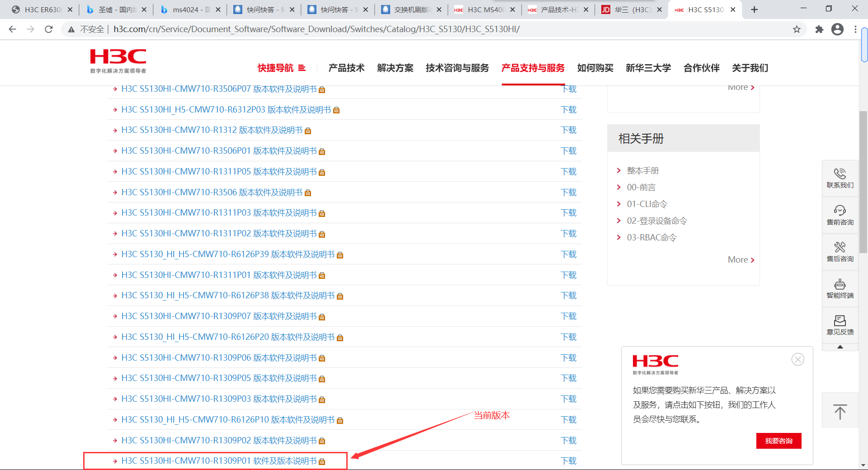Open the 快捷导航 menu
Image resolution: width=868 pixels, height=470 pixels.
282,68
